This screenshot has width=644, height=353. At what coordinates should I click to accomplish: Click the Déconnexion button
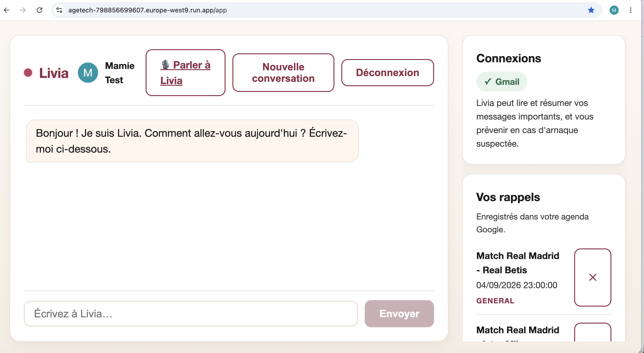(387, 73)
